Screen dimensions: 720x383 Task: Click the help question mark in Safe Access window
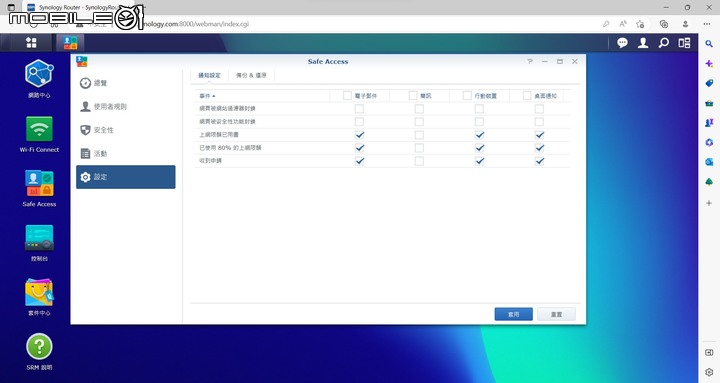(x=530, y=62)
